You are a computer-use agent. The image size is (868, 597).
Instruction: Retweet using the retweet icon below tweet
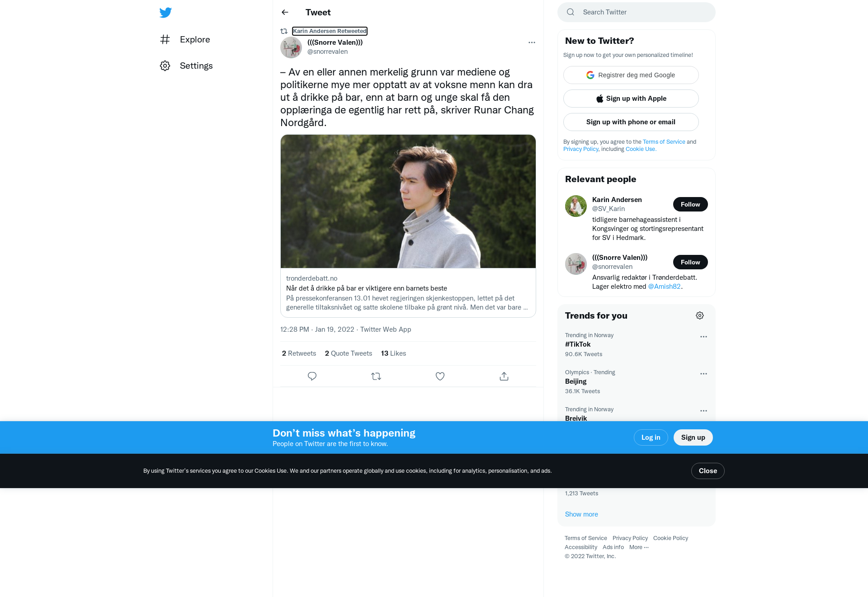pos(376,376)
